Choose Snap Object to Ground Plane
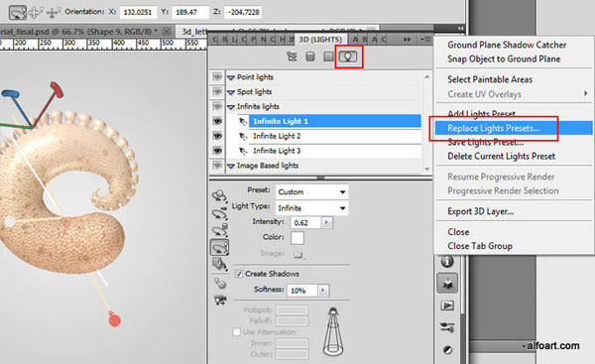This screenshot has height=364, width=595. point(504,59)
